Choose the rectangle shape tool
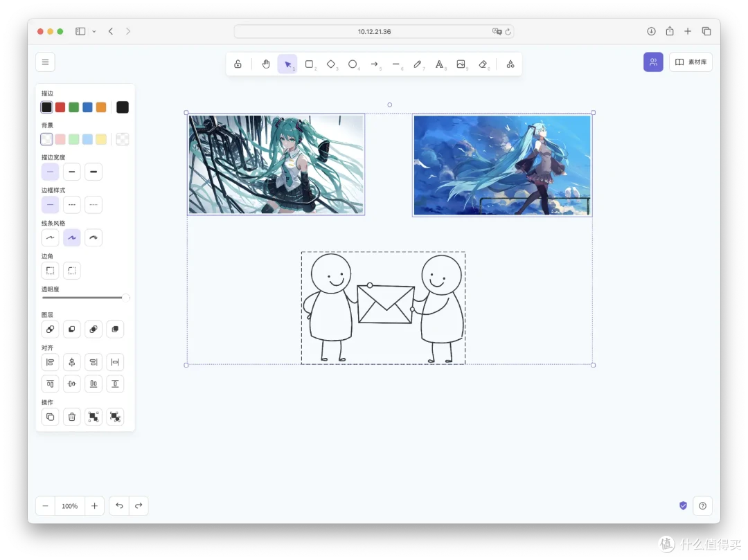 click(x=310, y=64)
